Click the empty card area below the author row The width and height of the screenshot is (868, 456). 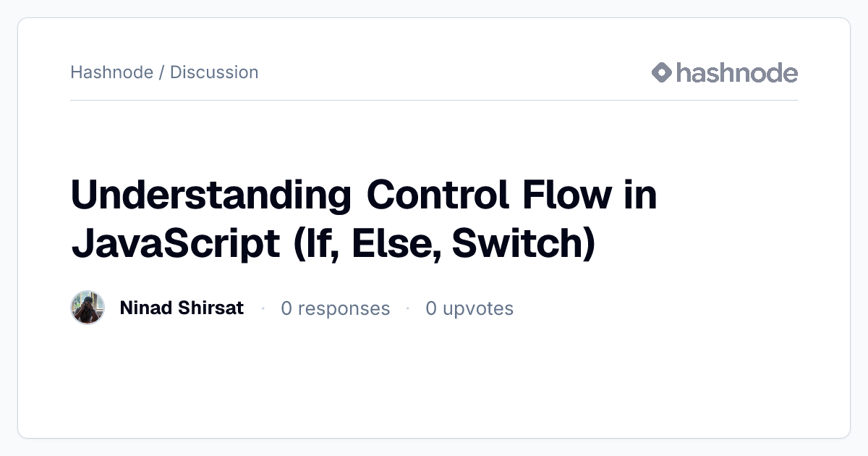(434, 380)
